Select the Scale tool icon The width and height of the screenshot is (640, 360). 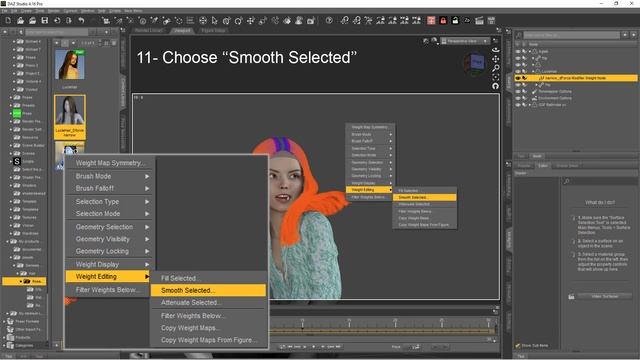263,20
